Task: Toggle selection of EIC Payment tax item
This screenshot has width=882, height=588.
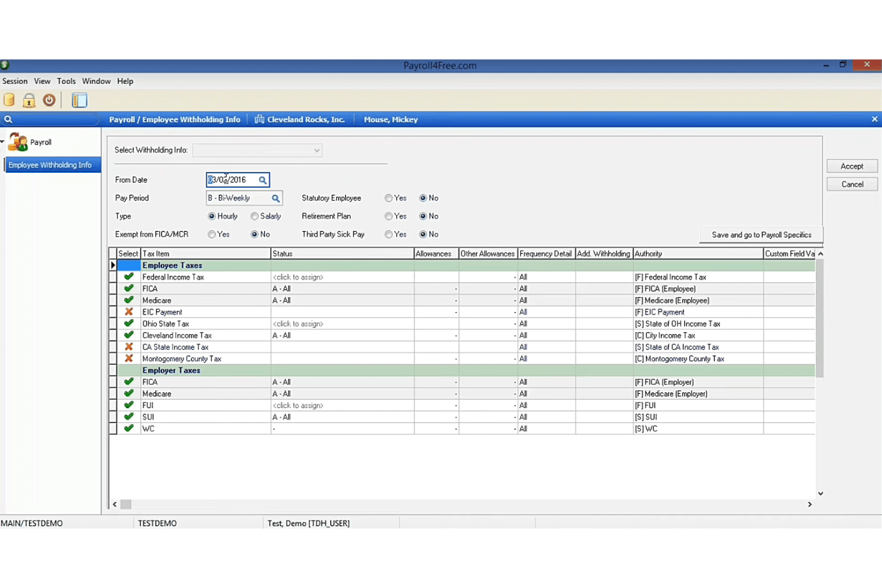Action: point(129,312)
